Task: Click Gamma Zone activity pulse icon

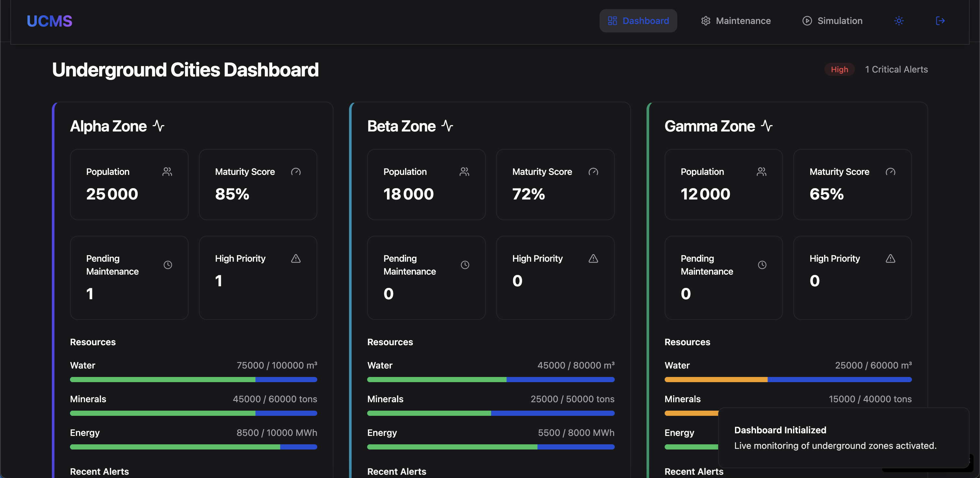Action: point(767,126)
